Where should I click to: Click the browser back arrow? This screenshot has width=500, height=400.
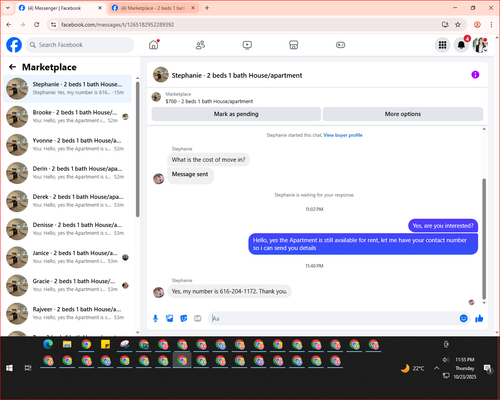[9, 24]
